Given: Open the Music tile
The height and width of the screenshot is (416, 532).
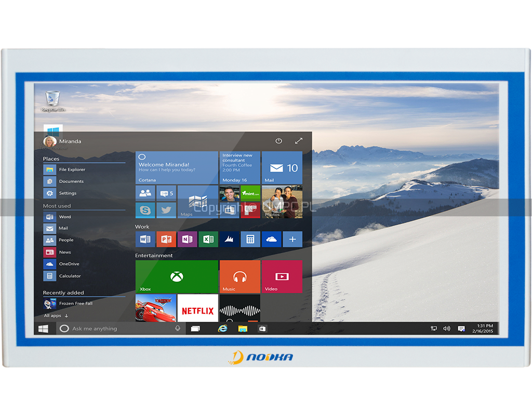Looking at the screenshot, I should (x=240, y=277).
